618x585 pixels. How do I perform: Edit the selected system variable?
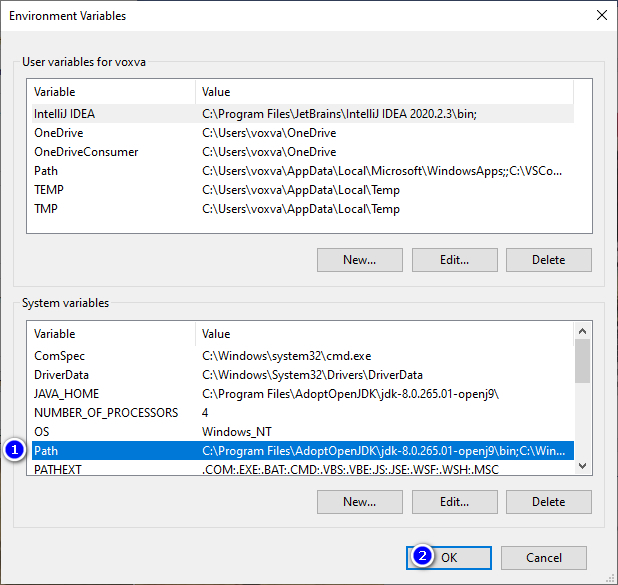[454, 502]
